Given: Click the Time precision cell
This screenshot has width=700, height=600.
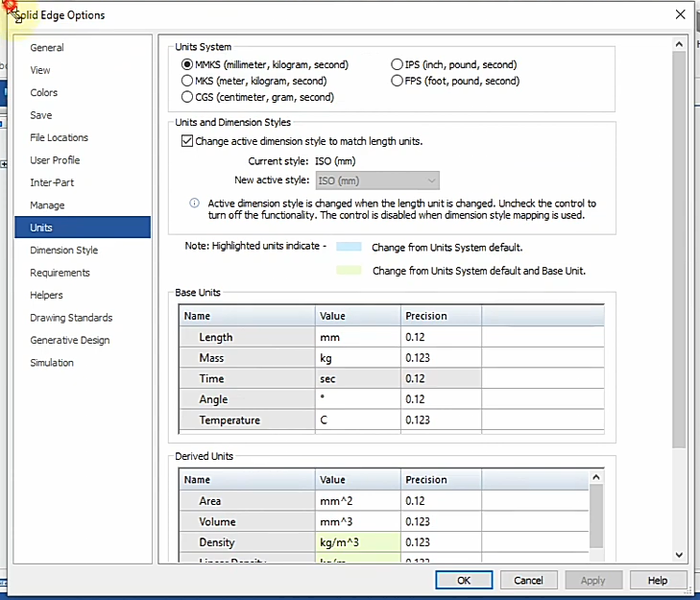Looking at the screenshot, I should pyautogui.click(x=441, y=378).
